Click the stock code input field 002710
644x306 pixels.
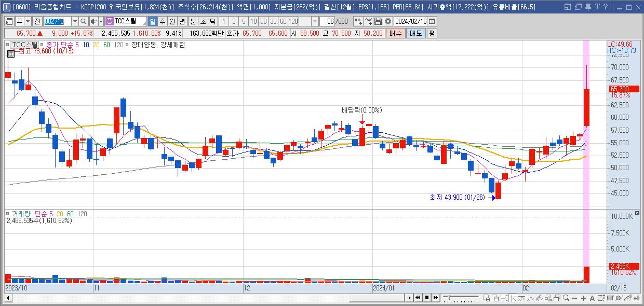pyautogui.click(x=57, y=21)
